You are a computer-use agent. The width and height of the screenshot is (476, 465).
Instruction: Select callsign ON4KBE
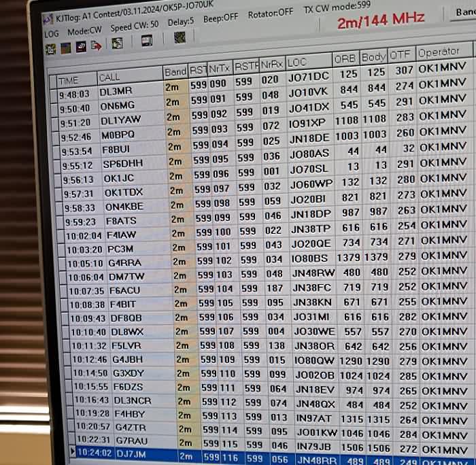(x=124, y=207)
